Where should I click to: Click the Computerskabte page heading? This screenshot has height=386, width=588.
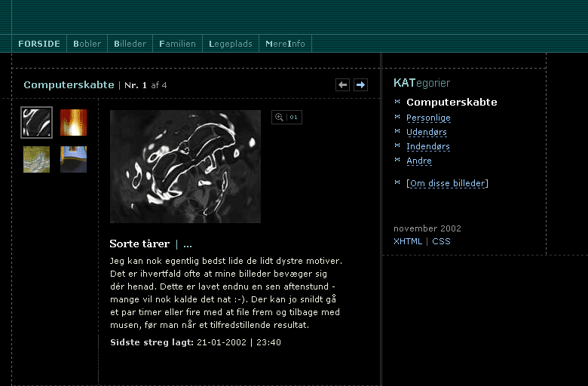tap(69, 84)
